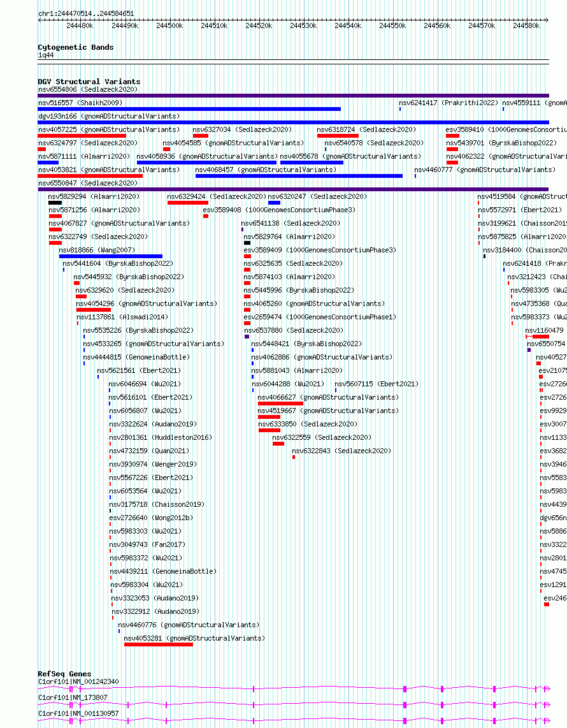Open variant nsv6550847 (Sedlazeck2020)
The image size is (567, 728).
[x=88, y=184]
